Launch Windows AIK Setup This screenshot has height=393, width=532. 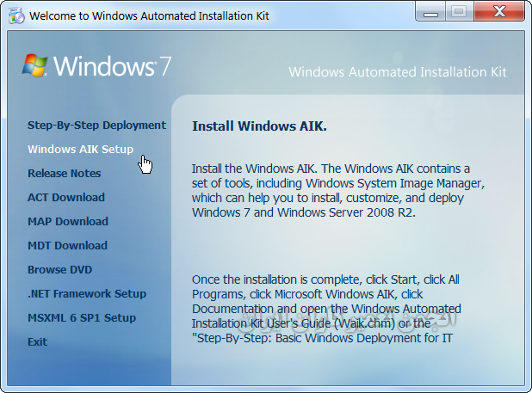coord(80,150)
